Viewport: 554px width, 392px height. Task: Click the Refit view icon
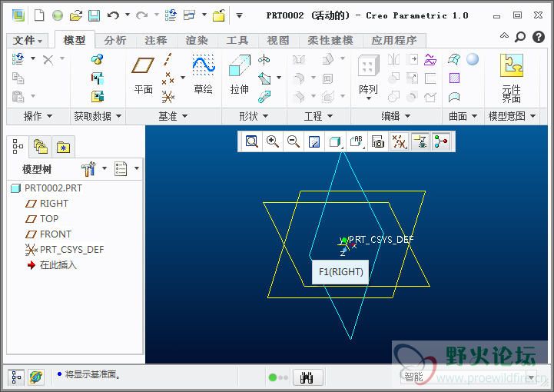coord(251,141)
